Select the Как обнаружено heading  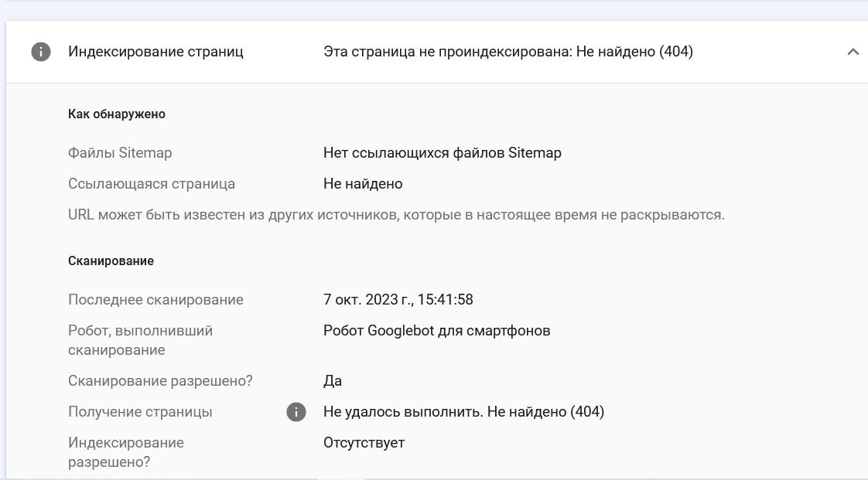117,114
